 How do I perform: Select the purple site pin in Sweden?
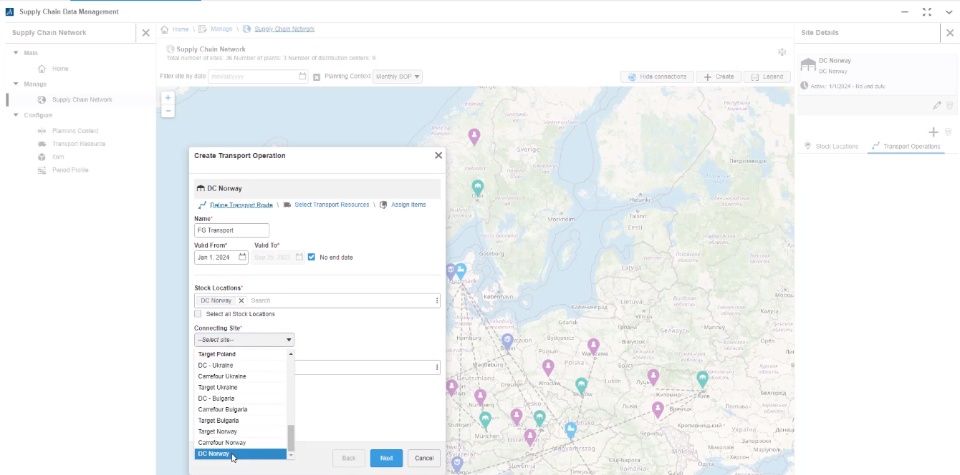(474, 136)
